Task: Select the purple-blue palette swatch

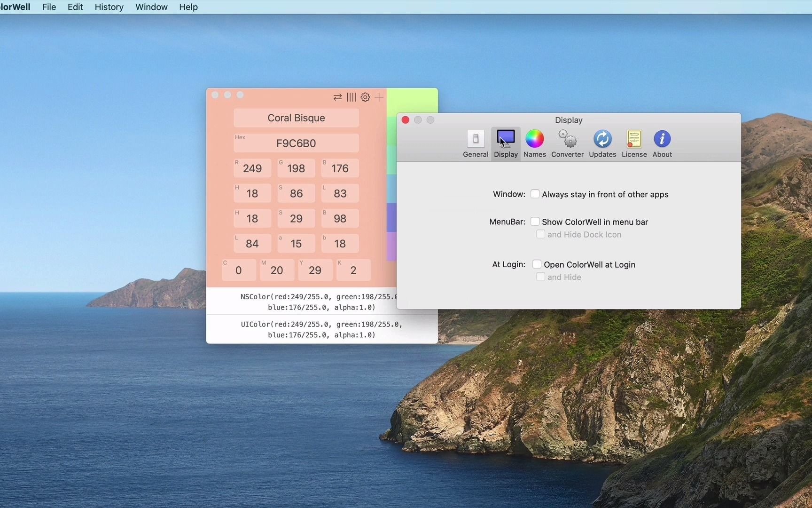Action: coord(391,217)
